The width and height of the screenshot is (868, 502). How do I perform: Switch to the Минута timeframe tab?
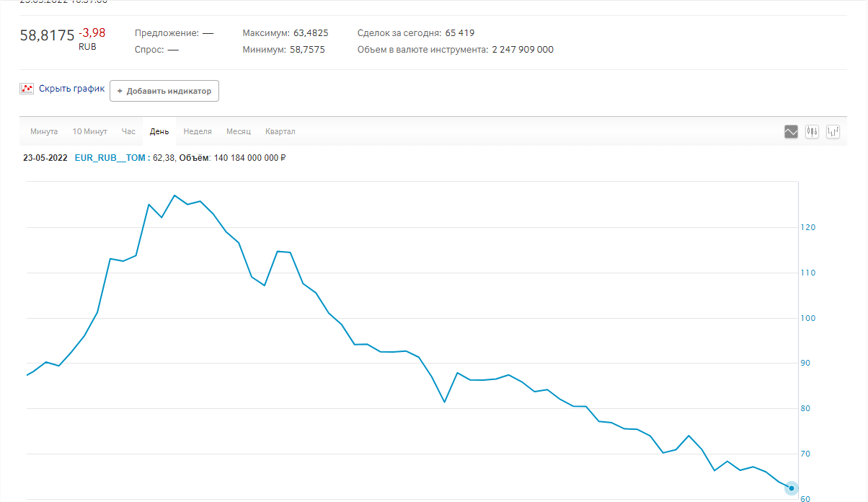click(x=44, y=131)
